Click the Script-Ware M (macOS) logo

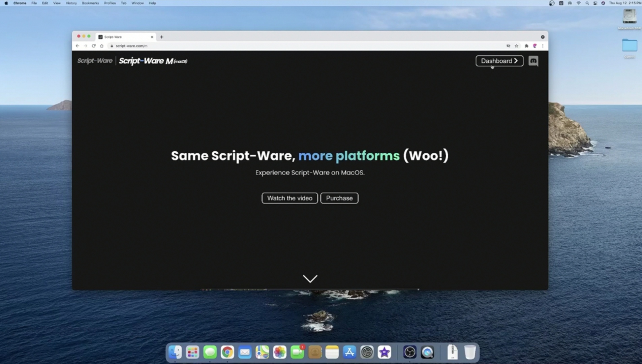(x=153, y=61)
